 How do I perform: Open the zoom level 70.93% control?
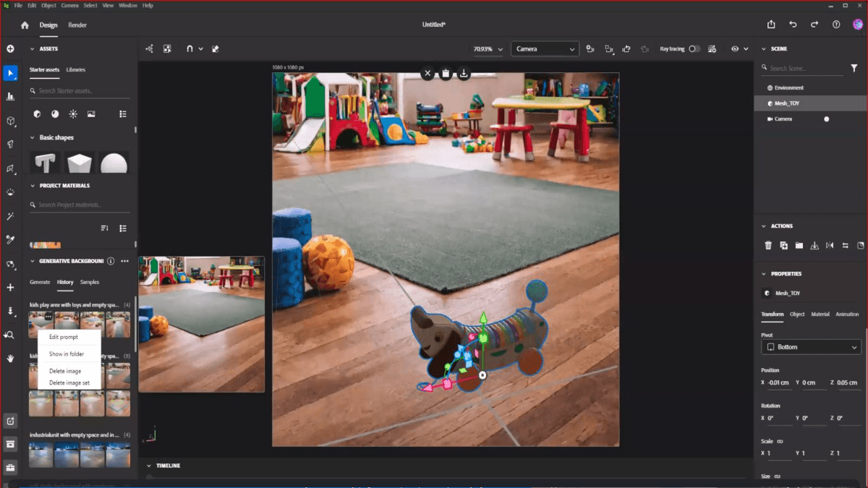[488, 48]
